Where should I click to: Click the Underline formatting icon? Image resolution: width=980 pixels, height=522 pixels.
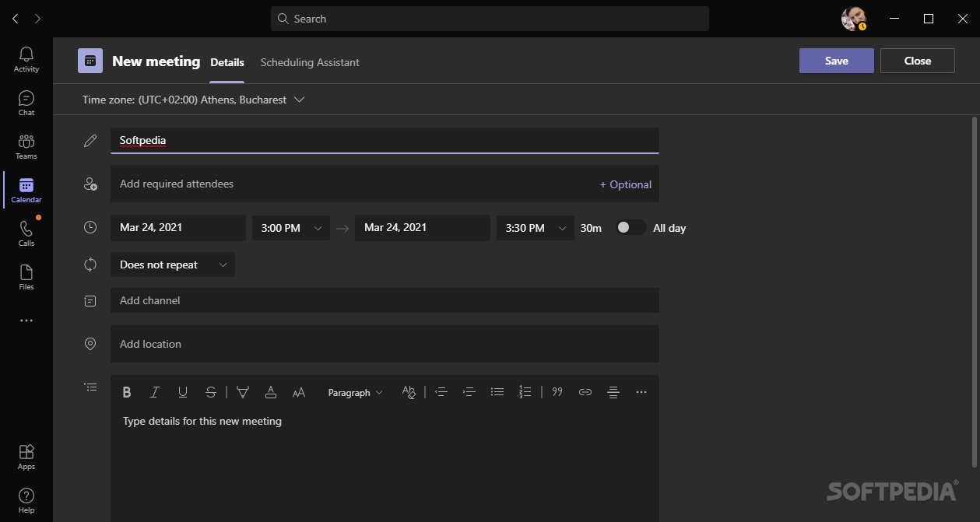coord(183,393)
